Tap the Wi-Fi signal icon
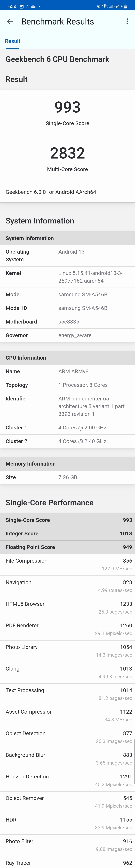This screenshot has width=135, height=868. tap(105, 6)
